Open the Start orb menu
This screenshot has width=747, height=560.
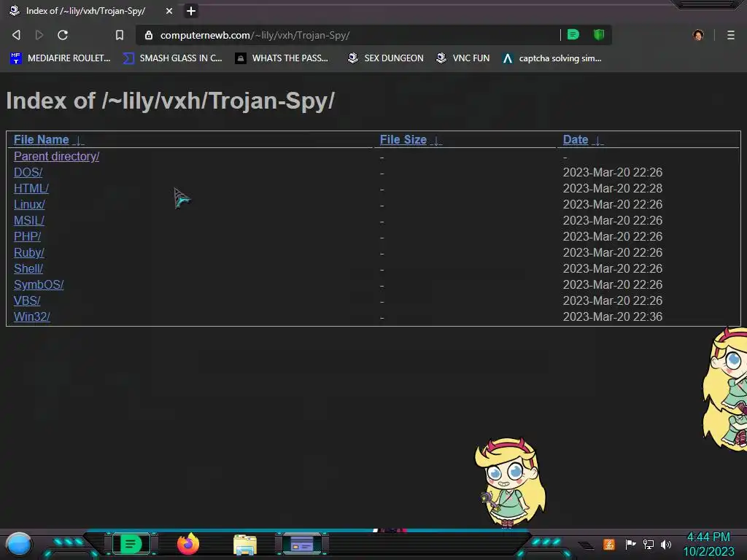[19, 545]
